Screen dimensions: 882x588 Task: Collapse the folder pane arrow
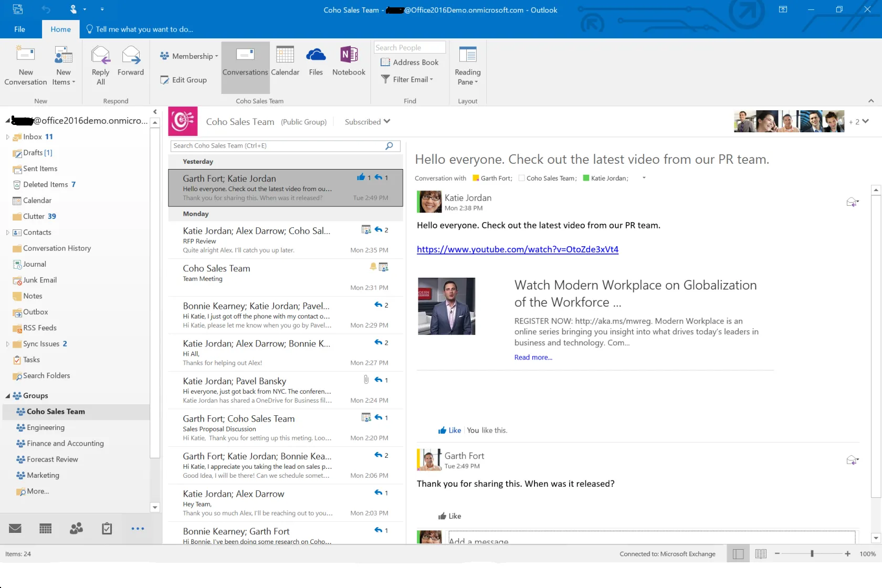point(155,112)
